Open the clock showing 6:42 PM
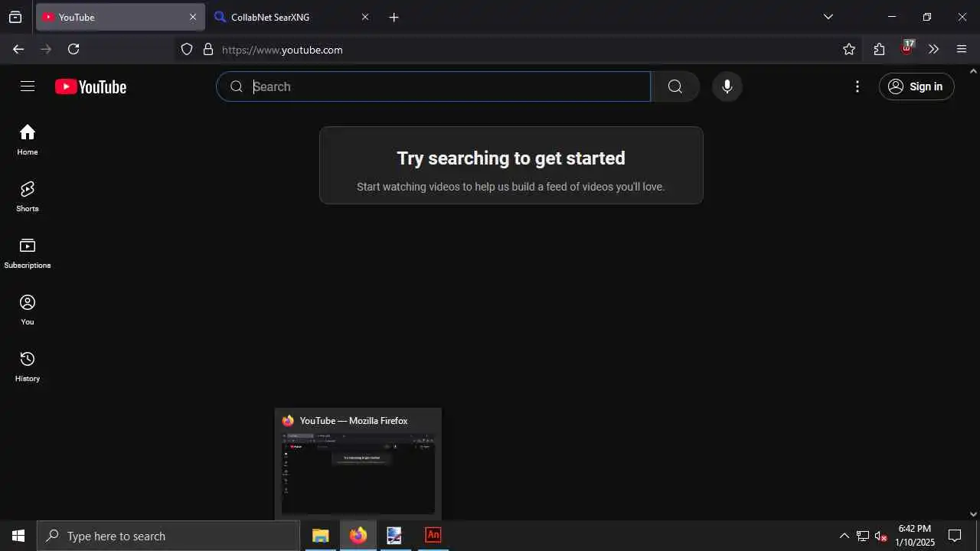This screenshot has width=980, height=551. click(x=915, y=536)
